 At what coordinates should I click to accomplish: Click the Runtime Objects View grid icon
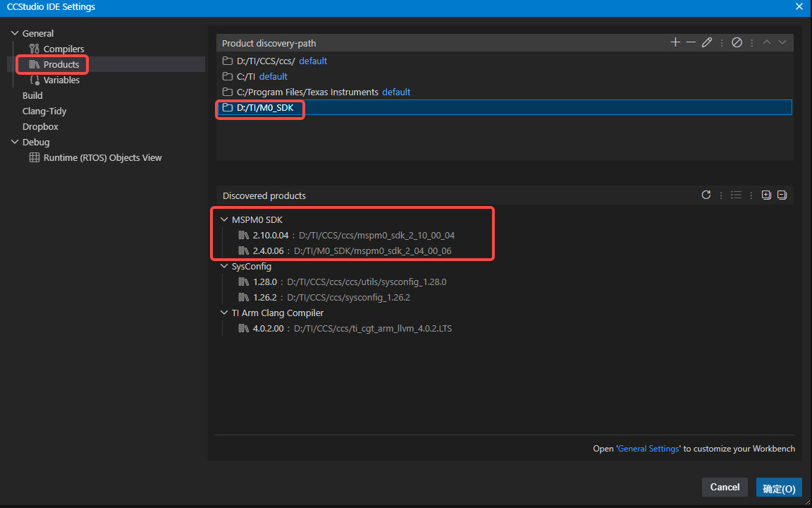click(34, 157)
